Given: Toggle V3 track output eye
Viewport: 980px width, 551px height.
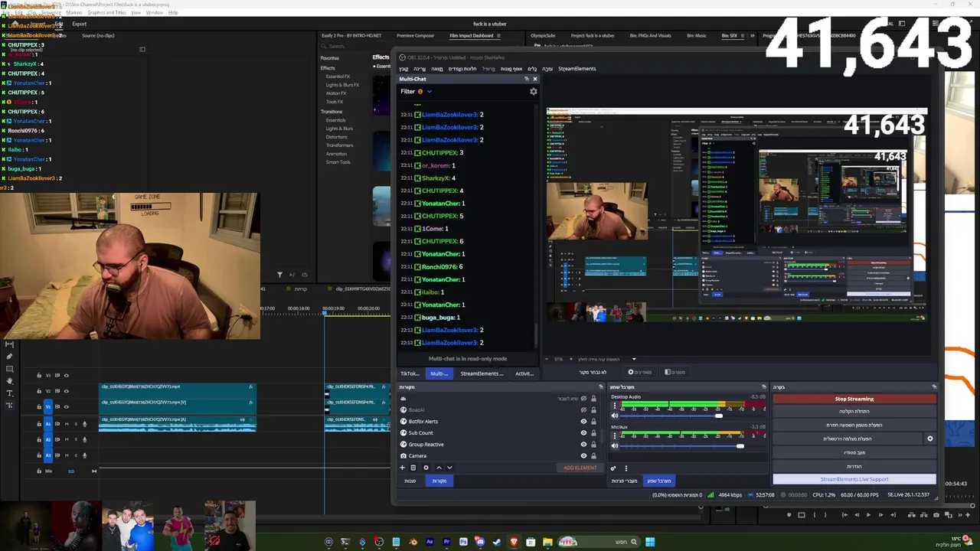Looking at the screenshot, I should (x=67, y=375).
